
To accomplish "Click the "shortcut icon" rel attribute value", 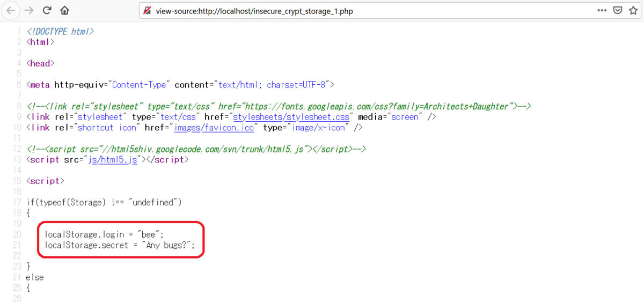I will point(108,128).
